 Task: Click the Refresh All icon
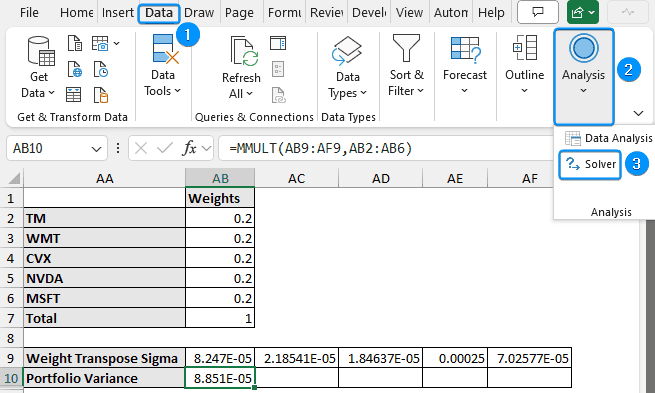244,51
